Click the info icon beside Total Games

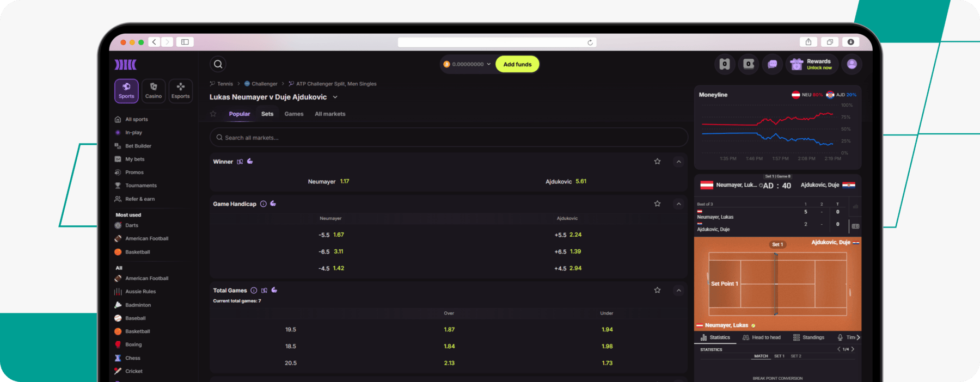254,291
